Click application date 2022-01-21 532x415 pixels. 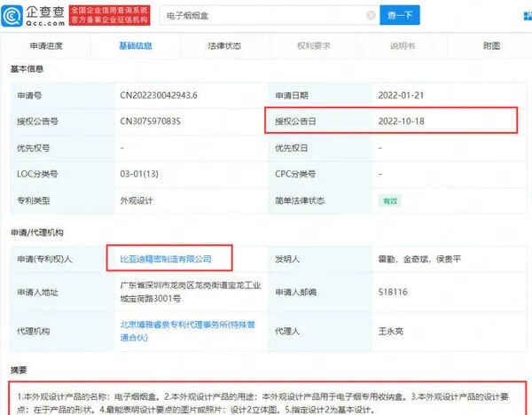(x=401, y=96)
